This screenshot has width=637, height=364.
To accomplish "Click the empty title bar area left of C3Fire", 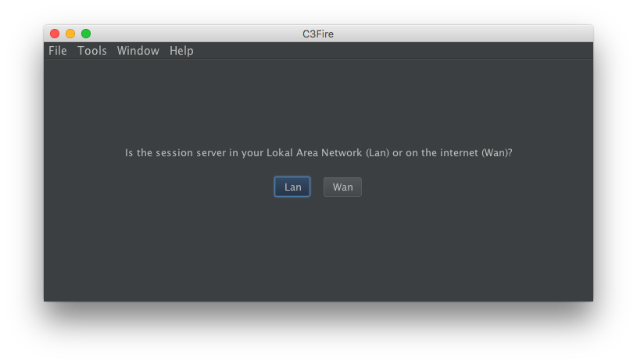I will (x=195, y=34).
